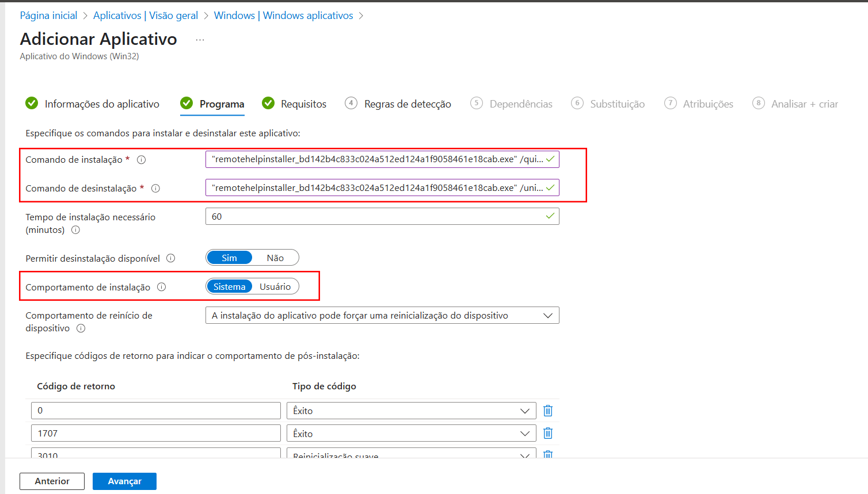Click the Tipo de código column header
The width and height of the screenshot is (868, 494).
(324, 386)
